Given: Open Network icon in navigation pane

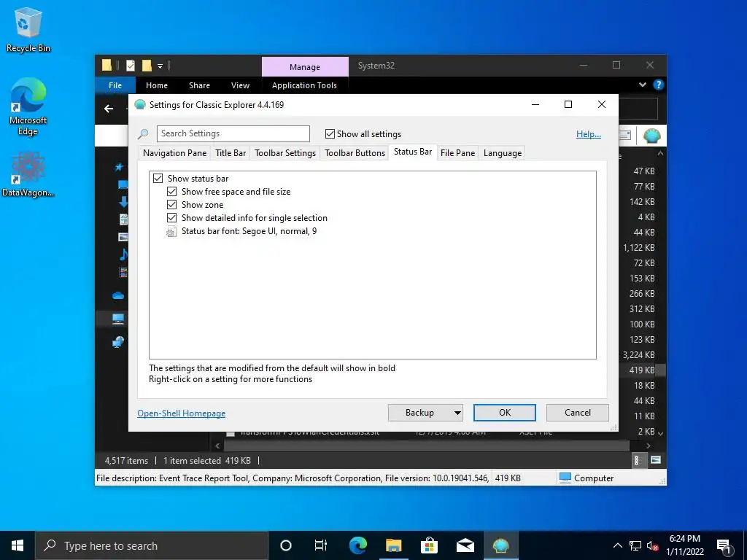Looking at the screenshot, I should click(x=118, y=341).
